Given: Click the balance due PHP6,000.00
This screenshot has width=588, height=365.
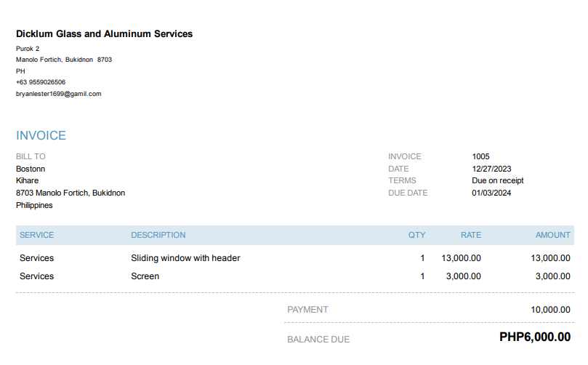Looking at the screenshot, I should point(534,337).
